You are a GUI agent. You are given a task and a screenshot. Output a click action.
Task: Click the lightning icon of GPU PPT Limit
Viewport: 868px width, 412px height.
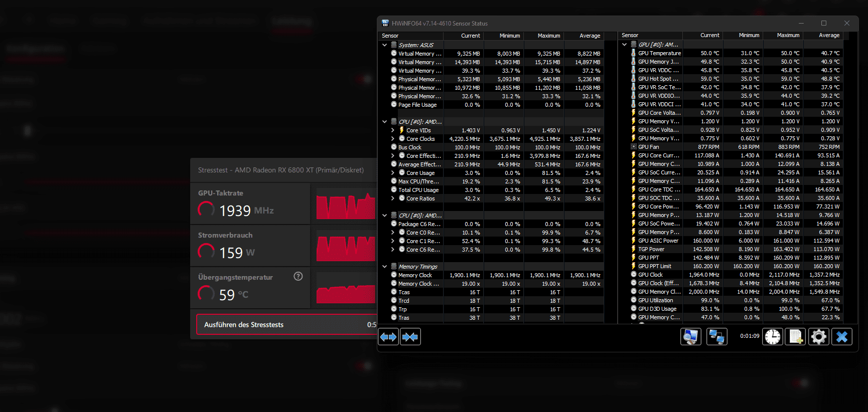(633, 266)
